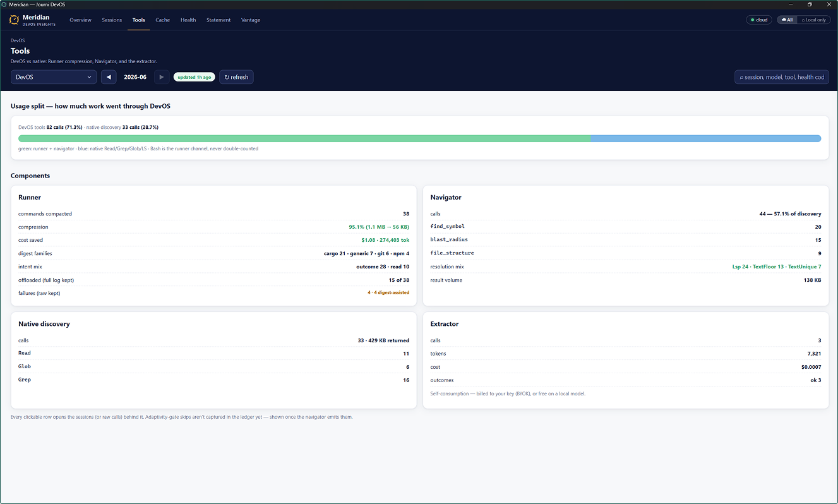Image resolution: width=838 pixels, height=504 pixels.
Task: Switch to the Vantage tab
Action: click(x=251, y=20)
